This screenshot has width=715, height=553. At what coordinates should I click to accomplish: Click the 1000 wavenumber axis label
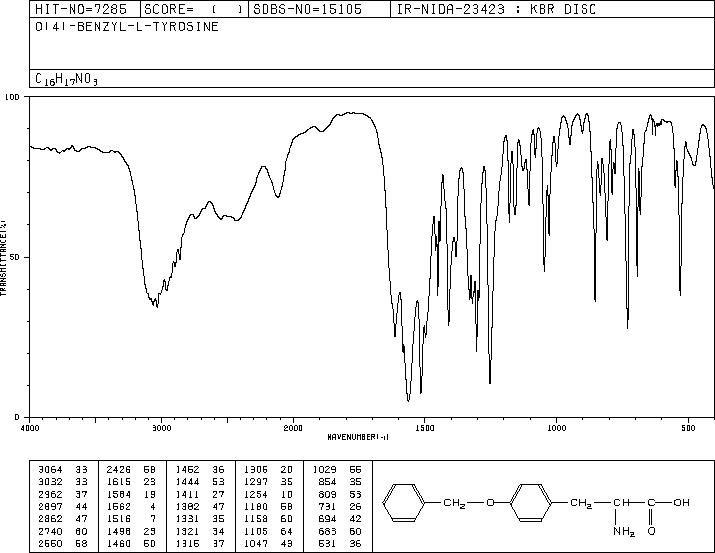(x=556, y=428)
